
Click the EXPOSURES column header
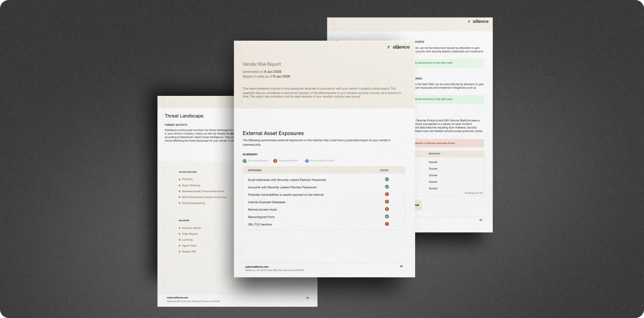pos(255,170)
